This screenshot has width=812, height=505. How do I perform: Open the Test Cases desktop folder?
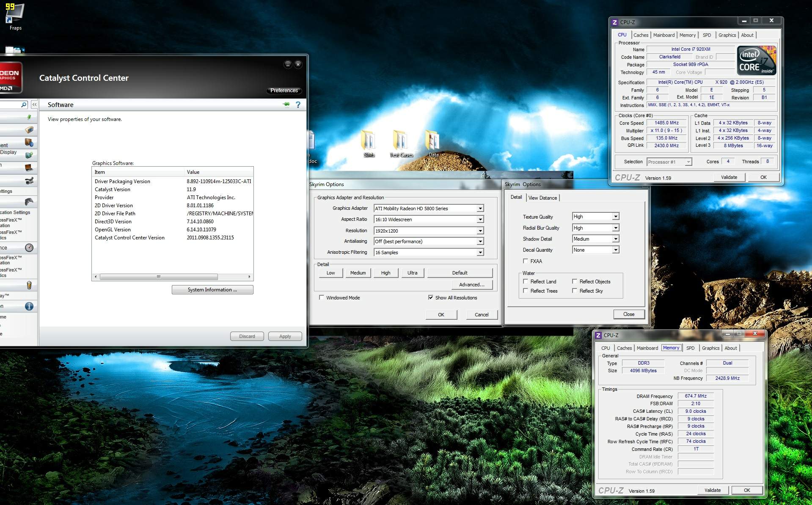(401, 143)
